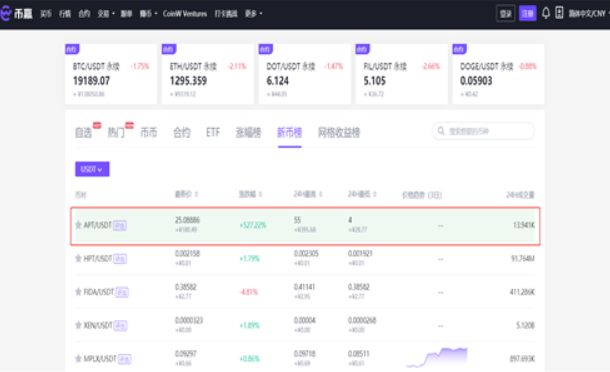Add XEN/USDT to favorites via star
The height and width of the screenshot is (372, 610).
pyautogui.click(x=78, y=325)
